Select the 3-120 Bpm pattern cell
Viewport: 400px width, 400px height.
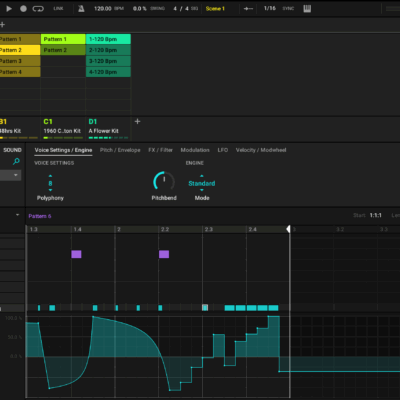(108, 61)
